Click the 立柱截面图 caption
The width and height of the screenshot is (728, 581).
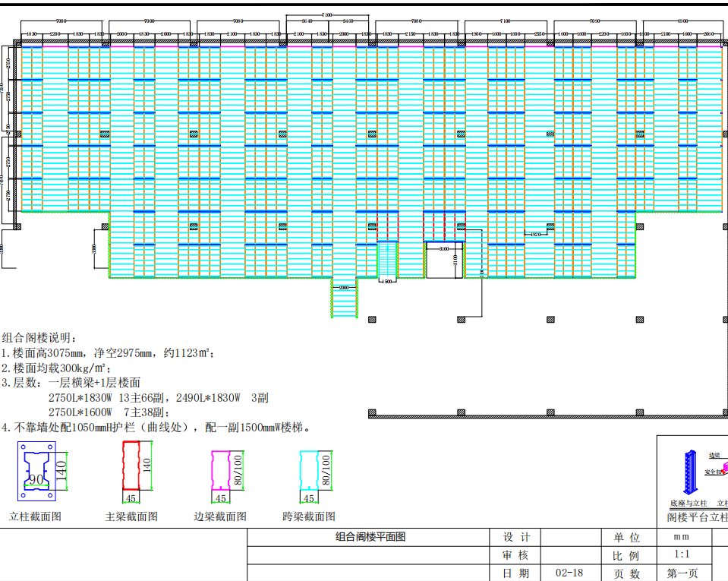pos(35,516)
